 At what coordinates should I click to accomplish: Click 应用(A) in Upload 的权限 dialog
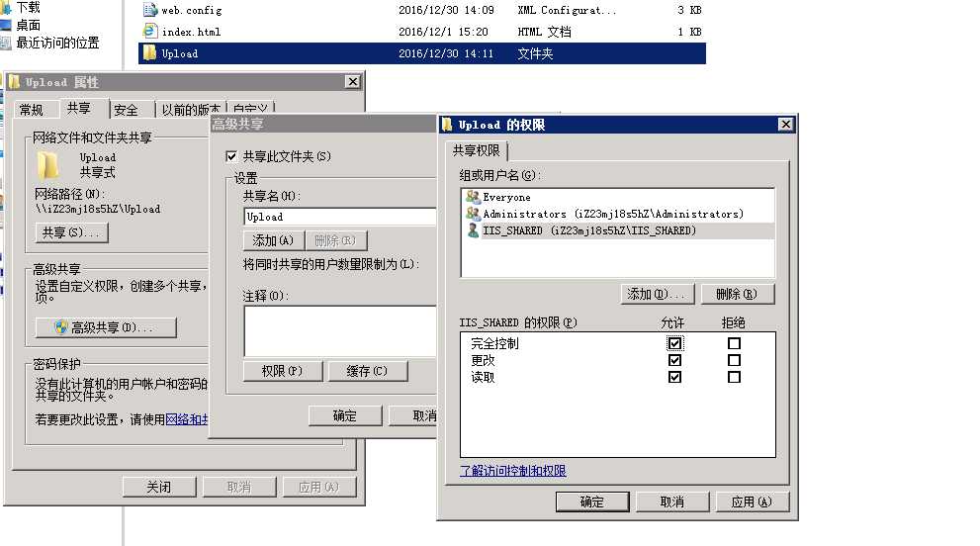[753, 501]
